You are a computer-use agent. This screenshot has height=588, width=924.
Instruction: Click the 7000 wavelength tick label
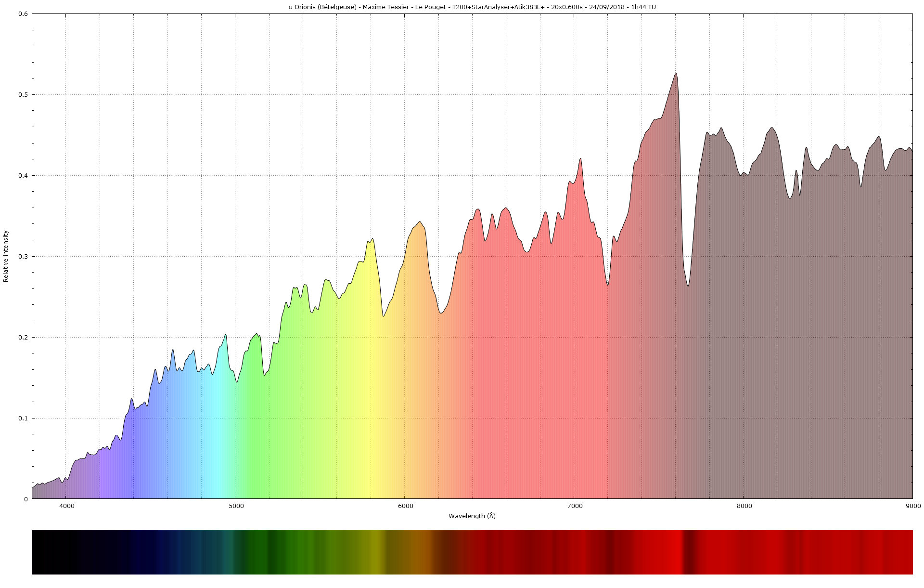point(575,506)
